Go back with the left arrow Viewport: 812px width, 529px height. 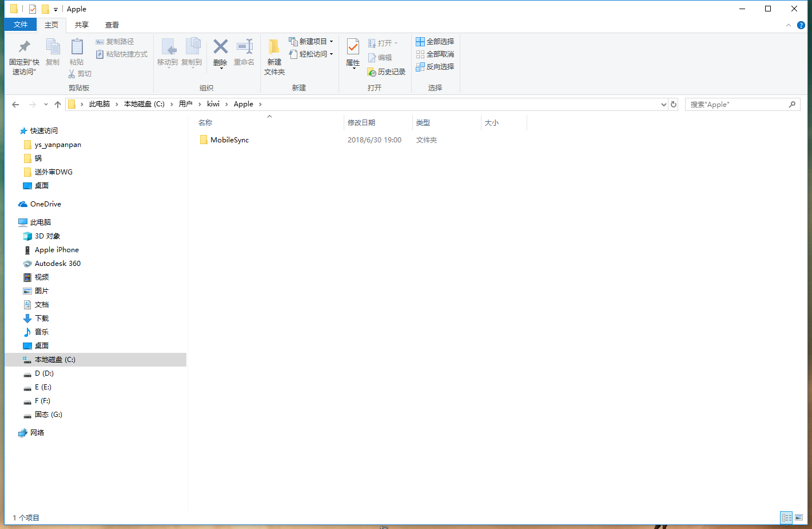coord(15,105)
